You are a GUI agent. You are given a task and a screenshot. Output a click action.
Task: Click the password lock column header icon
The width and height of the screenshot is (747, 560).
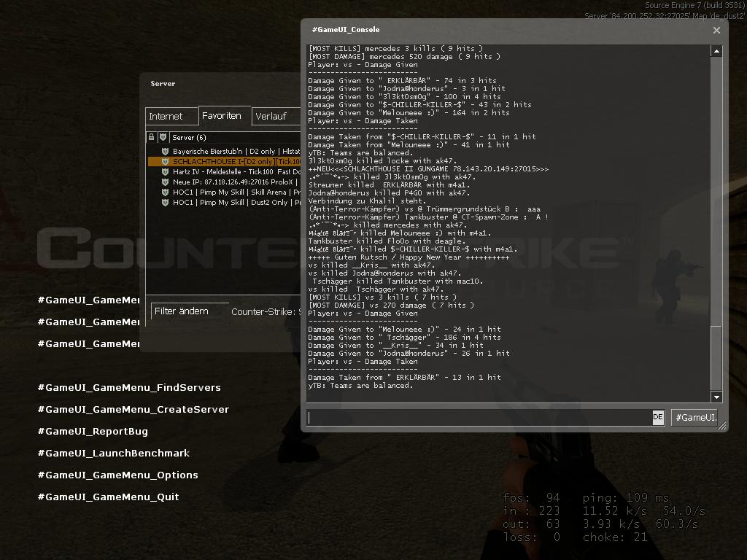(x=151, y=137)
